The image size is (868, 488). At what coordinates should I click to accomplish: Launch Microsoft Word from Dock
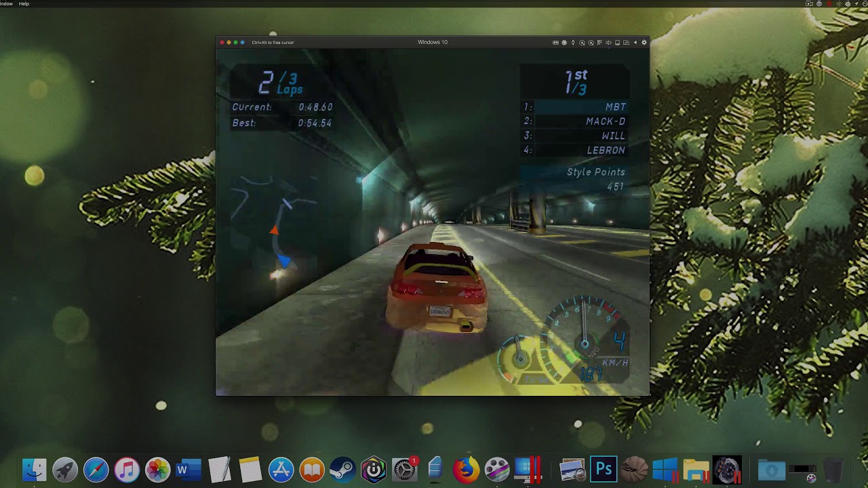[x=189, y=470]
